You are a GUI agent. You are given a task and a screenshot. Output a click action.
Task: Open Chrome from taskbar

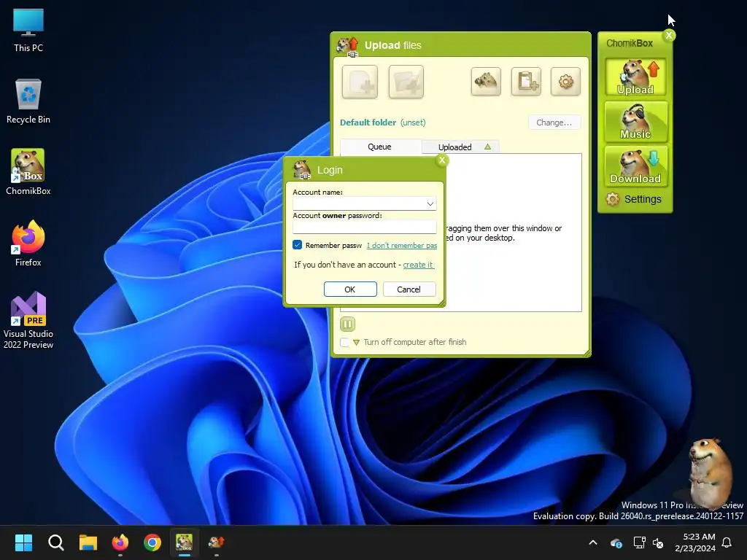point(152,542)
